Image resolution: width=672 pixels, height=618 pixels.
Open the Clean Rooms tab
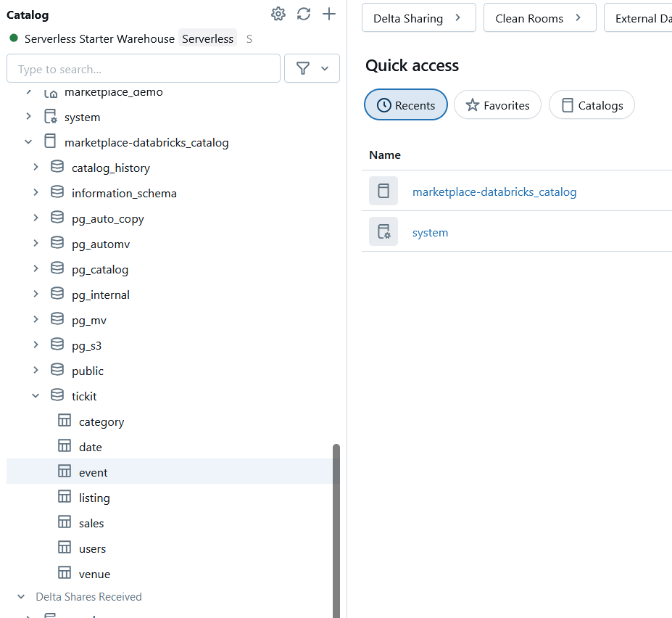click(x=539, y=18)
